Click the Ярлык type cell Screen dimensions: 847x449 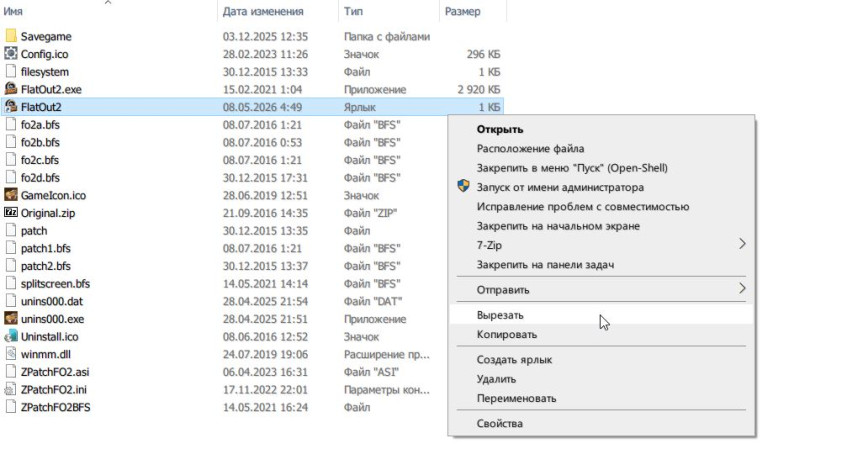(x=360, y=107)
